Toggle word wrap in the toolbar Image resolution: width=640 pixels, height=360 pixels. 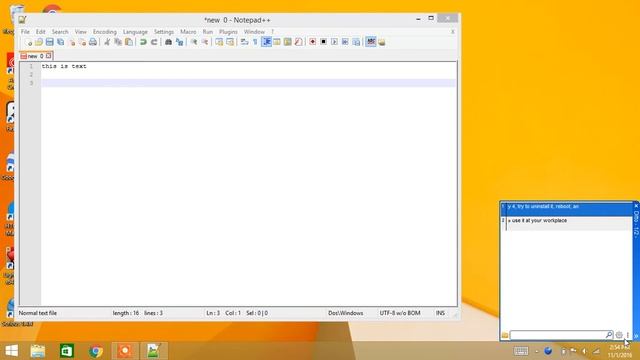pos(244,42)
